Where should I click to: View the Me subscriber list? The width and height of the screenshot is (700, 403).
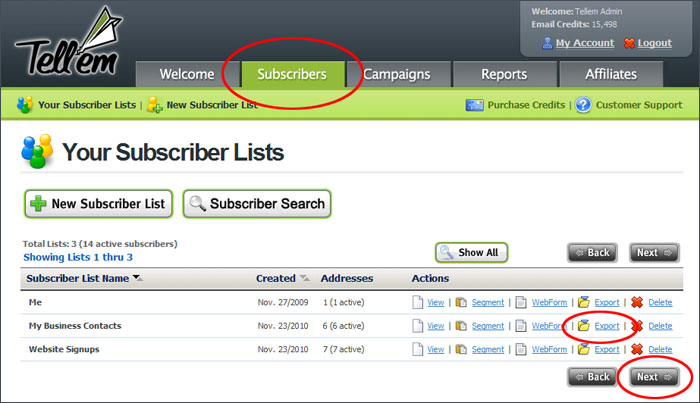point(436,303)
